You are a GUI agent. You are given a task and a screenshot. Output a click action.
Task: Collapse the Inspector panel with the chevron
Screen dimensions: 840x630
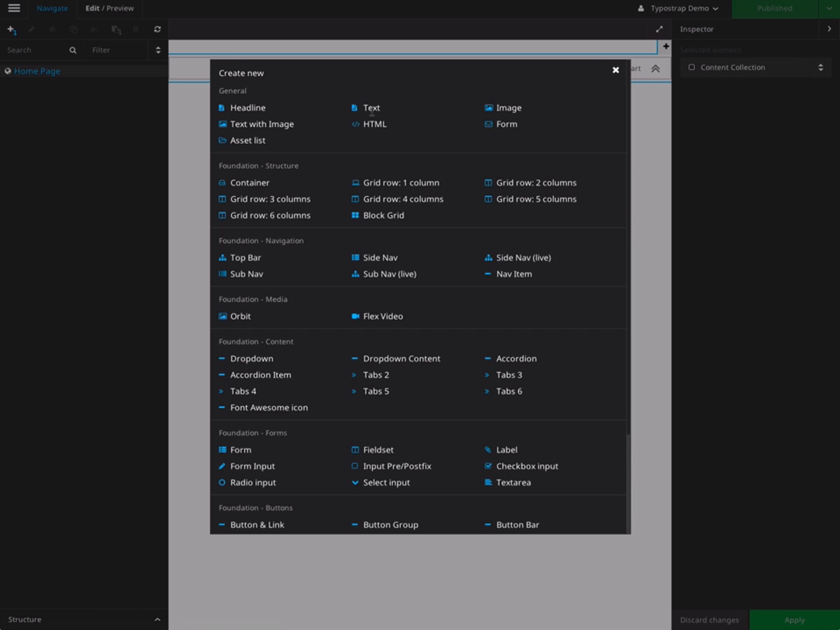coord(829,29)
